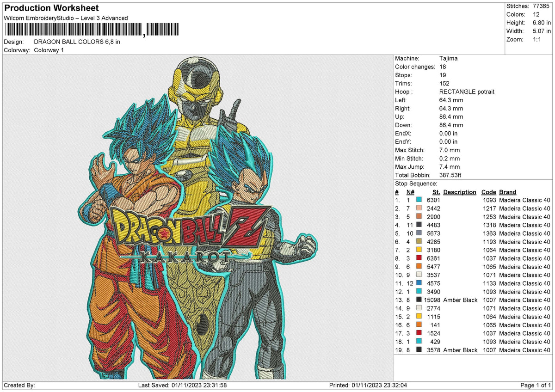Click the code 1318 in stop 4
This screenshot has width=555, height=392.
[x=489, y=225]
